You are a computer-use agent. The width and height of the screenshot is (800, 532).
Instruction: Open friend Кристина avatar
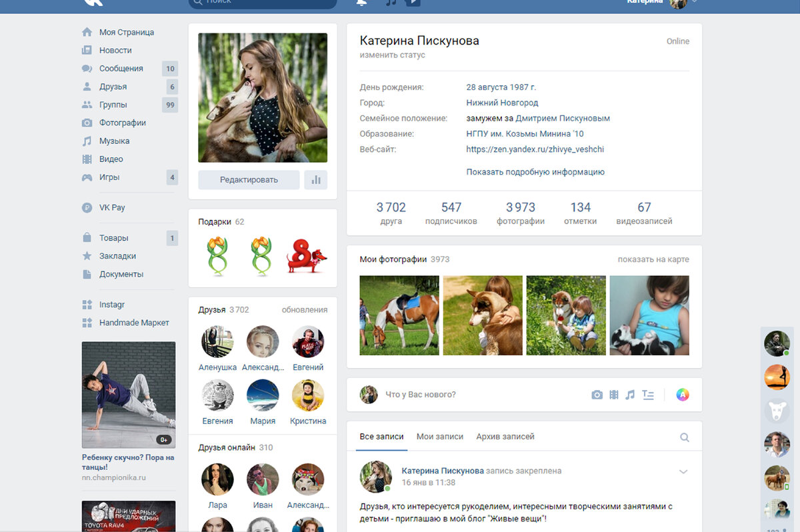[308, 396]
